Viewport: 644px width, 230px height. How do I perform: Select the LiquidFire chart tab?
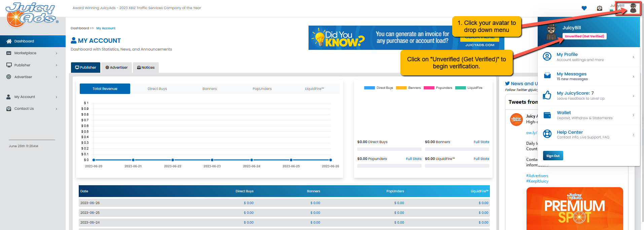(314, 89)
